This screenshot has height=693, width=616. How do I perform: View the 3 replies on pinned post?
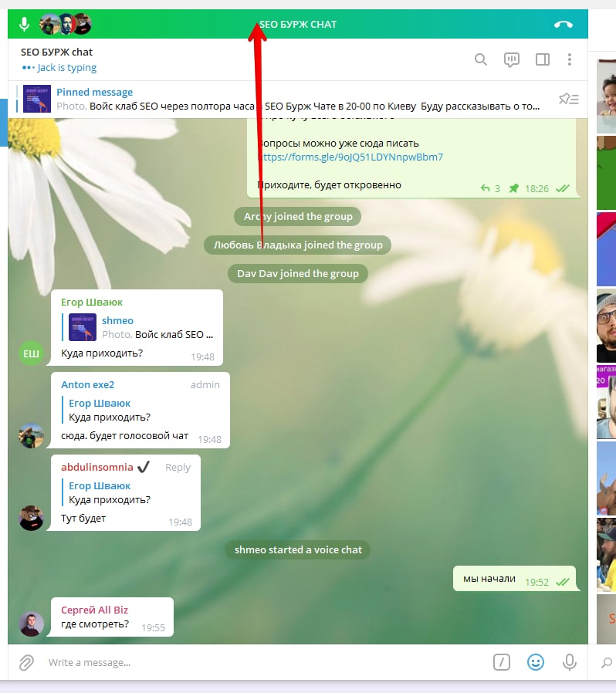(490, 189)
